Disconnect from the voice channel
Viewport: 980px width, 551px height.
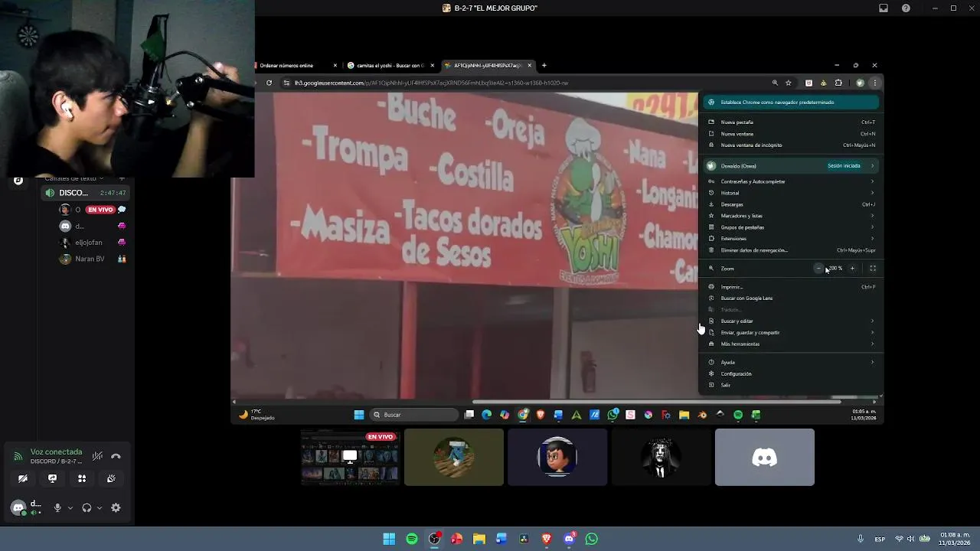tap(116, 456)
